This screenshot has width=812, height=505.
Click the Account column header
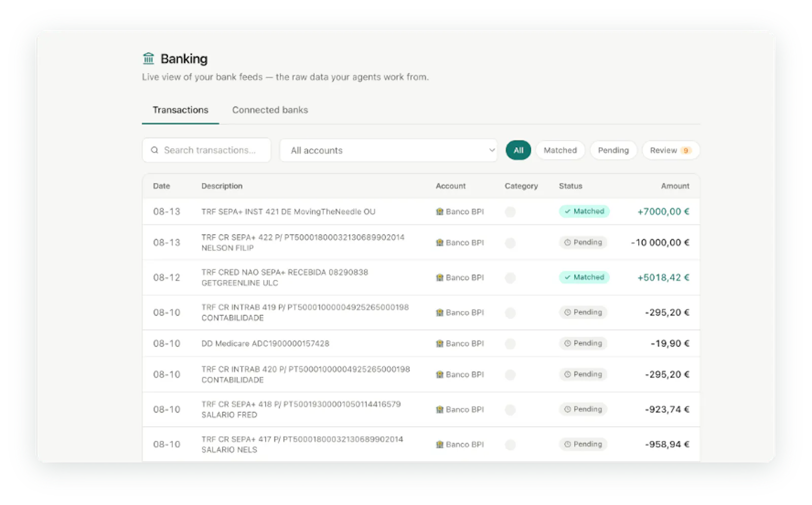pos(451,186)
